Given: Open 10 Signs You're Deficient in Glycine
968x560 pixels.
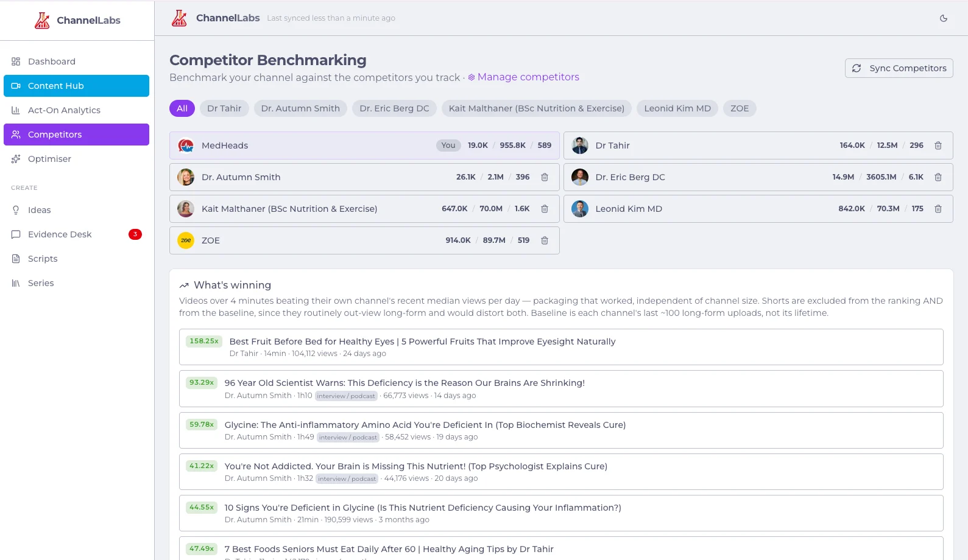Looking at the screenshot, I should [x=561, y=513].
